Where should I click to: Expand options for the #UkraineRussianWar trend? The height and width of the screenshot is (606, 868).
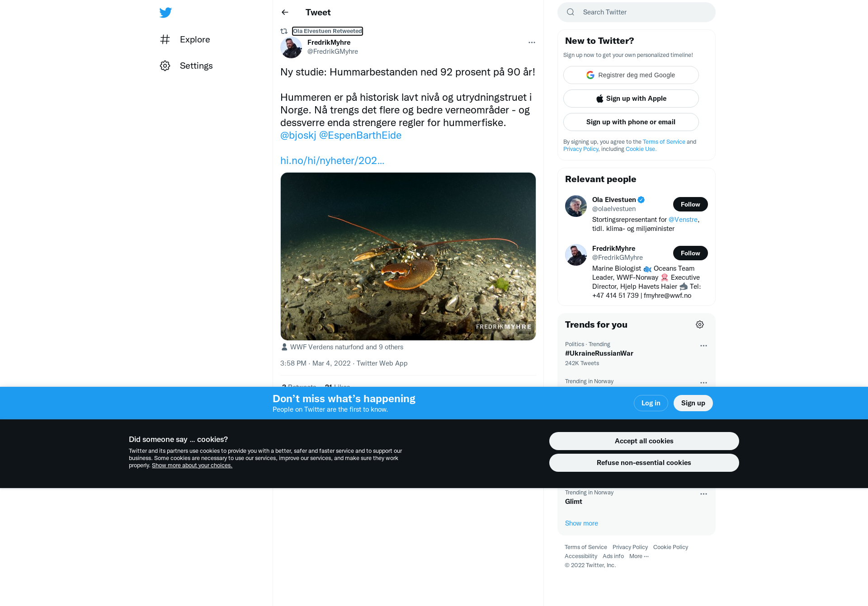click(703, 346)
